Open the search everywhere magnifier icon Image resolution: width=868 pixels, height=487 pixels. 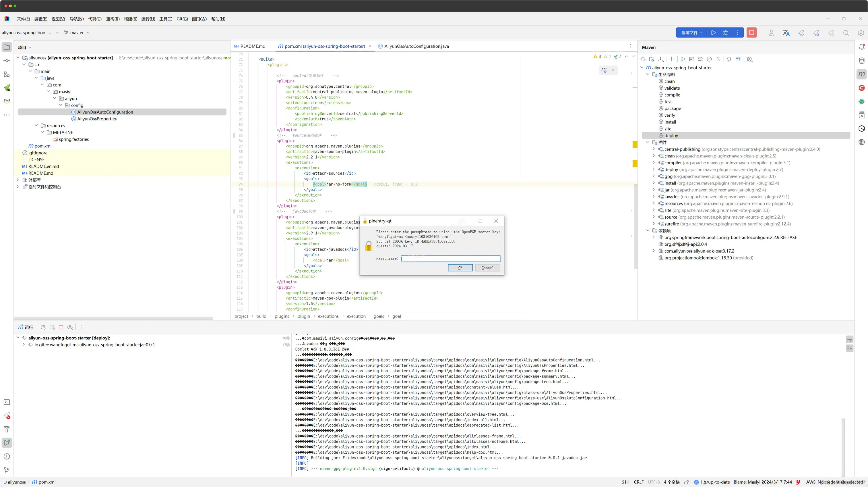tap(846, 33)
